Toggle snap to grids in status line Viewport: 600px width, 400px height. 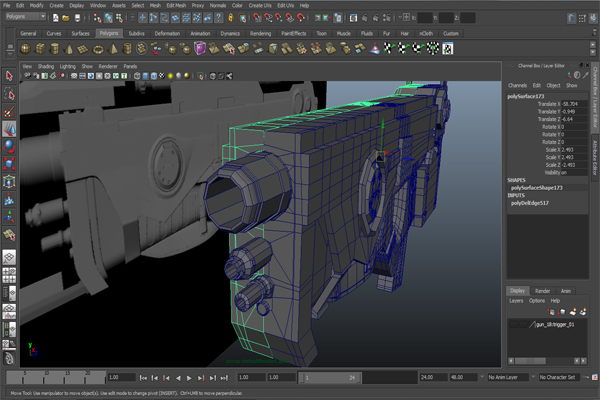tap(257, 18)
